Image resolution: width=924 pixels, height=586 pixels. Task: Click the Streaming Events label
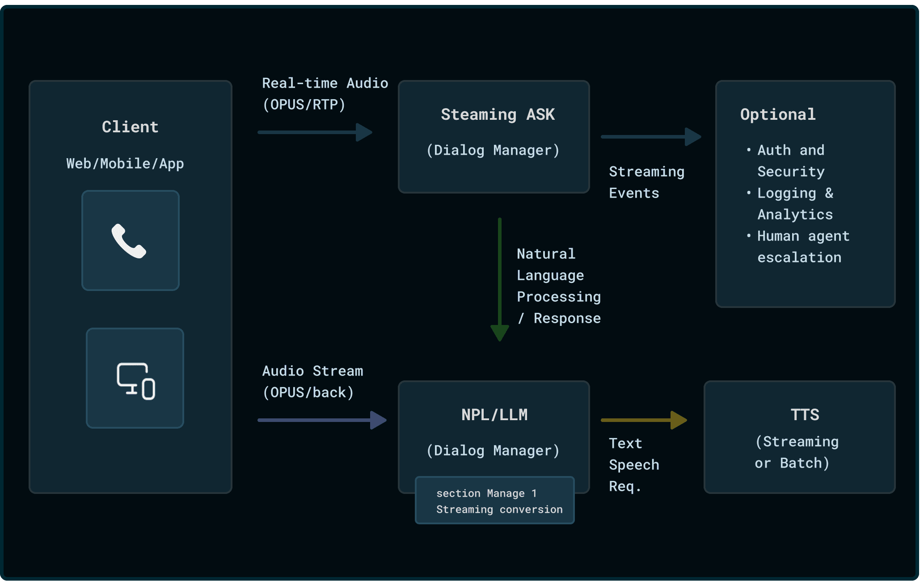pyautogui.click(x=646, y=182)
